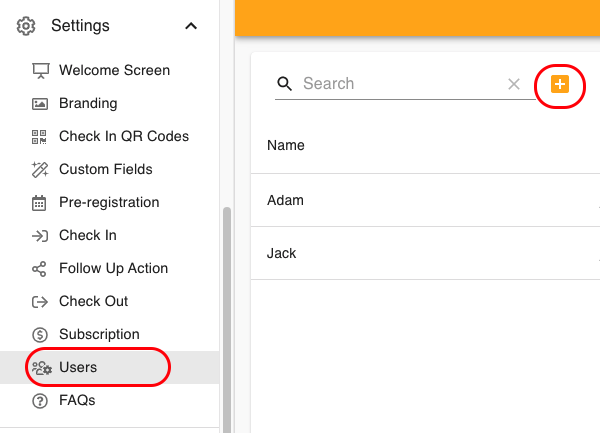600x433 pixels.
Task: Open the Check In settings page
Action: click(x=87, y=236)
